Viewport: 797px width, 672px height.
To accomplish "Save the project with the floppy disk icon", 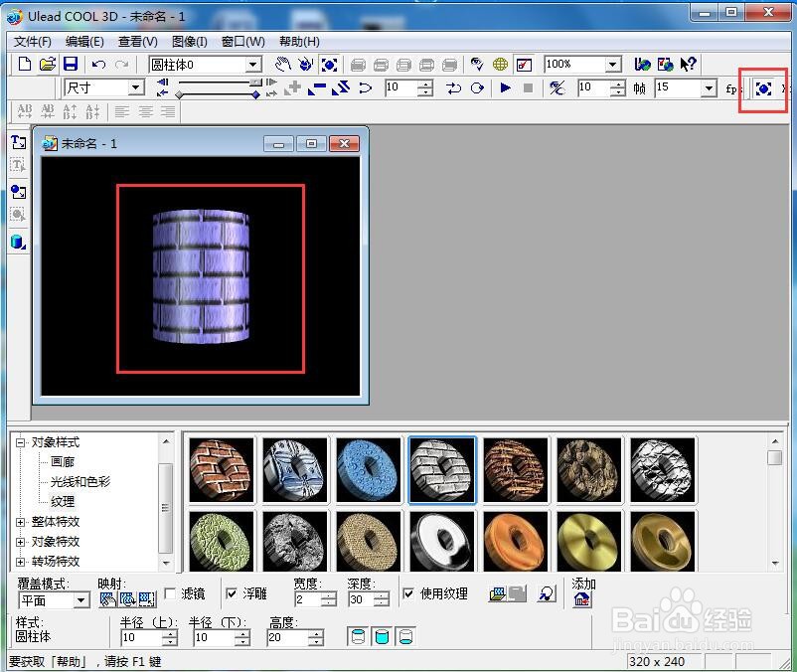I will [x=71, y=64].
